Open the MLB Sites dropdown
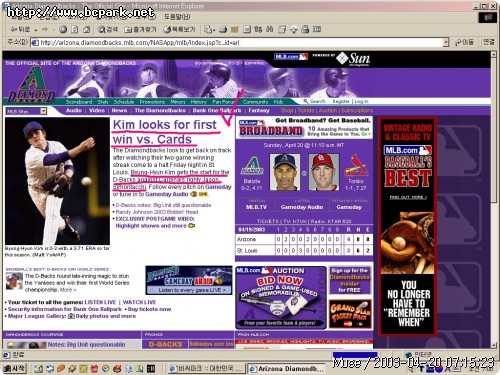Image resolution: width=500 pixels, height=375 pixels. click(43, 111)
